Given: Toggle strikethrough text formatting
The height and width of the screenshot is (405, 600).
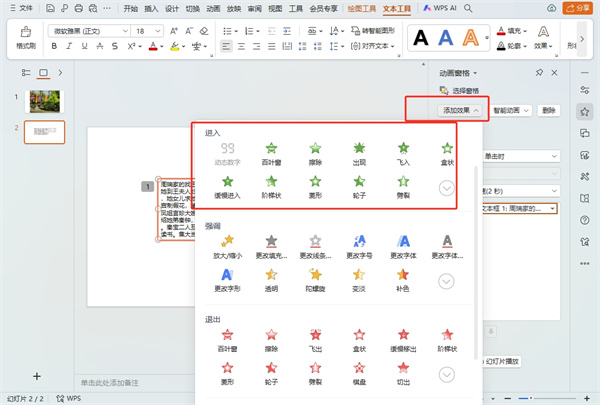Looking at the screenshot, I should click(99, 46).
